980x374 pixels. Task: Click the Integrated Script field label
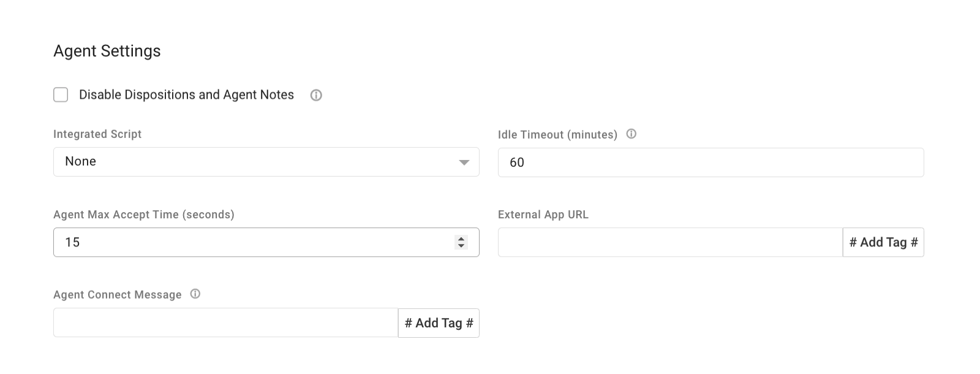tap(97, 134)
